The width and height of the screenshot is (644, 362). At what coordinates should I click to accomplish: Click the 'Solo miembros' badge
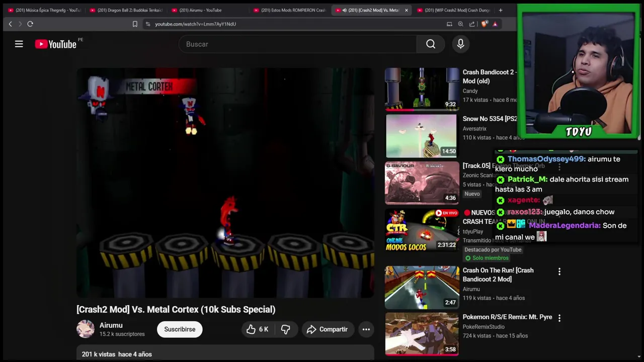487,258
